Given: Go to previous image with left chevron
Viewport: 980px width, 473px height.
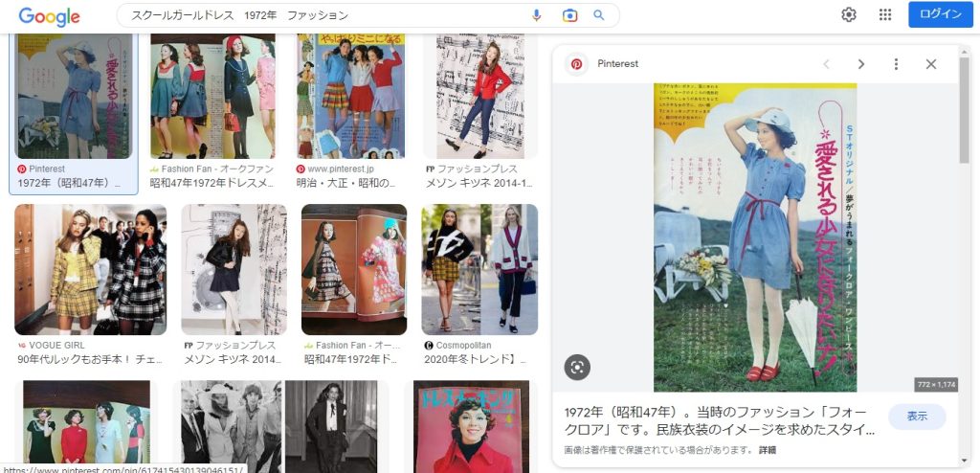Looking at the screenshot, I should [x=826, y=64].
